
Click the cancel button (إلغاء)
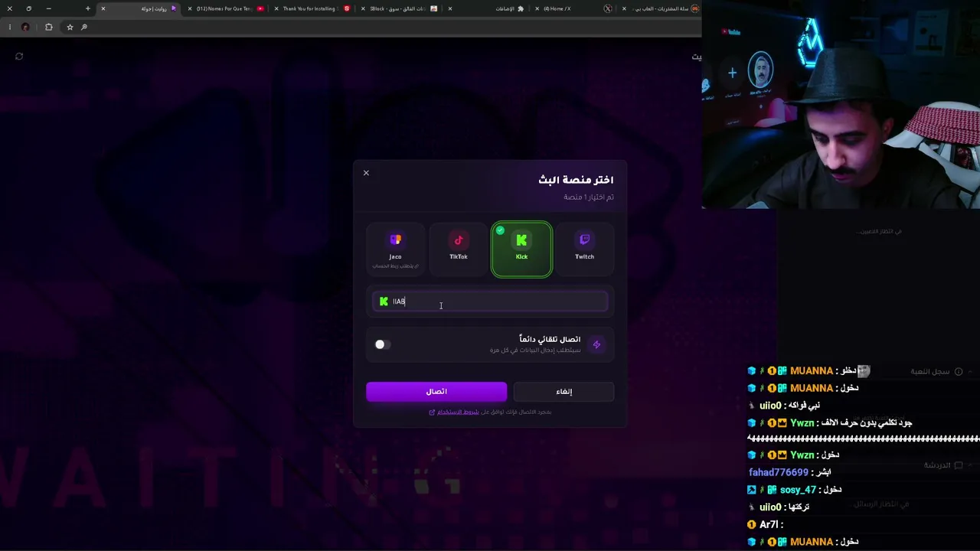(563, 391)
